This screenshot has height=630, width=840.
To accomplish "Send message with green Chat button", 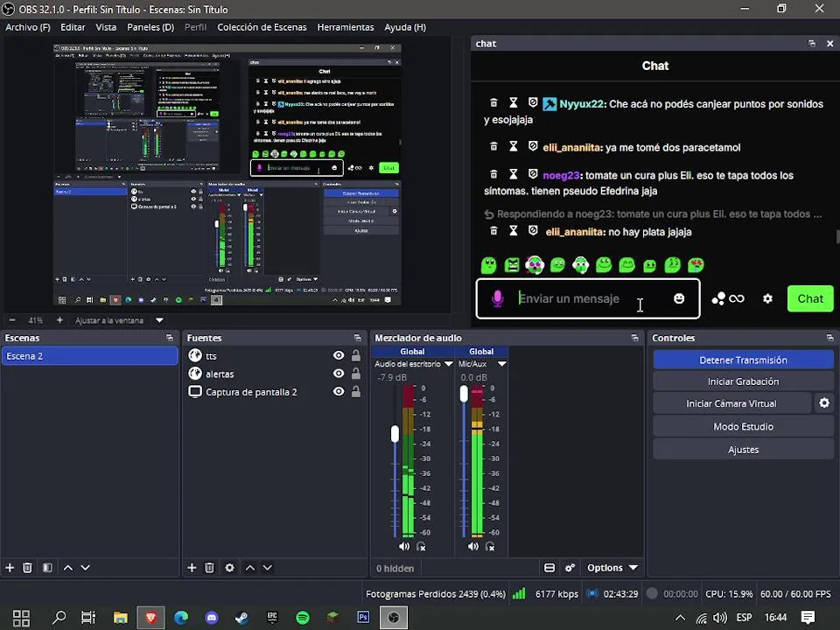I will tap(810, 298).
